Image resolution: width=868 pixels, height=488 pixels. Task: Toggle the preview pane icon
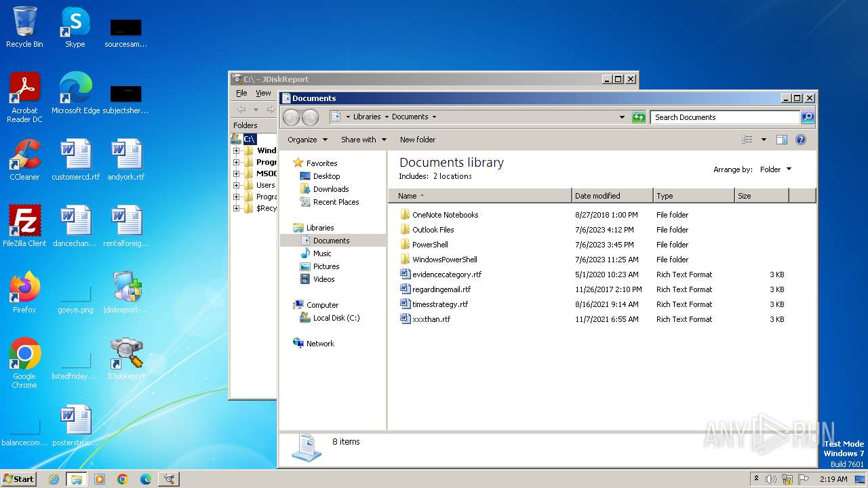781,140
